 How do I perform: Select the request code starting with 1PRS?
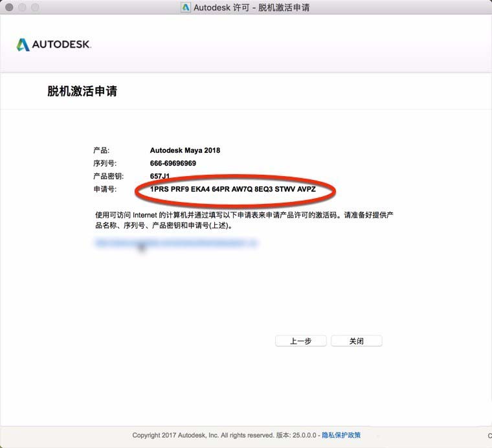pos(233,189)
